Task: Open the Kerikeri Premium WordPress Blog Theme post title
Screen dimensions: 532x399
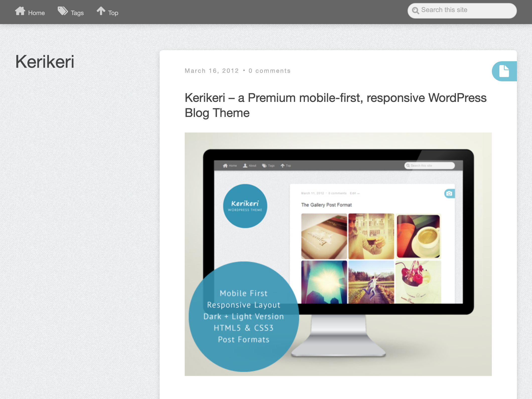Action: click(336, 105)
